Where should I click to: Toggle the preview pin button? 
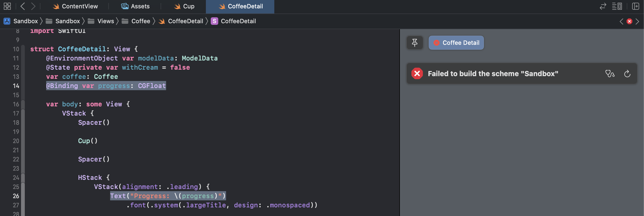(x=415, y=43)
